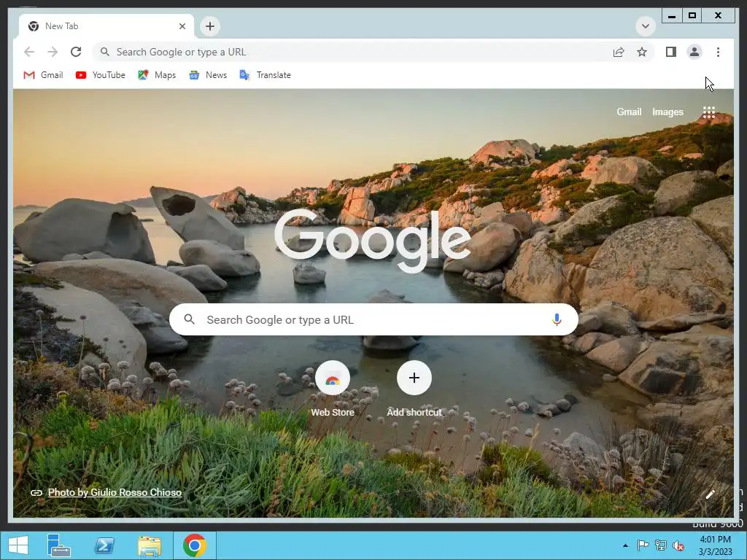747x560 pixels.
Task: Customize this page with the pencil icon
Action: (710, 494)
